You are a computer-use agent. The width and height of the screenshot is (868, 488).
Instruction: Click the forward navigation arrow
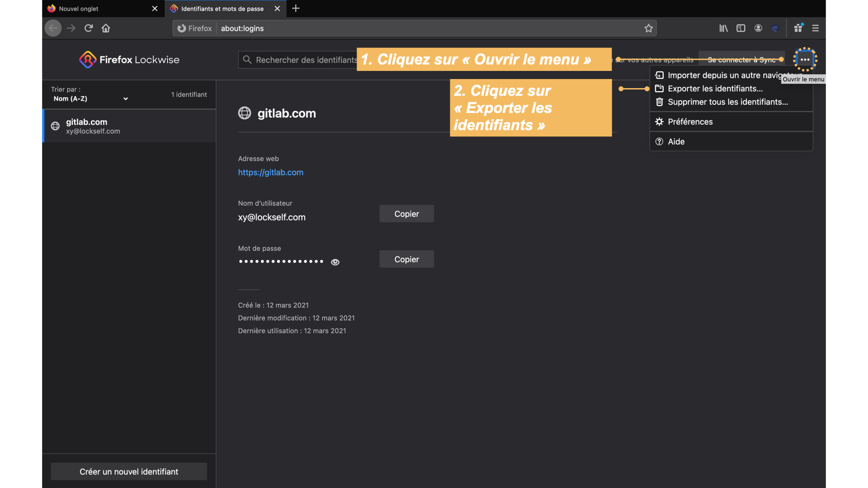71,28
